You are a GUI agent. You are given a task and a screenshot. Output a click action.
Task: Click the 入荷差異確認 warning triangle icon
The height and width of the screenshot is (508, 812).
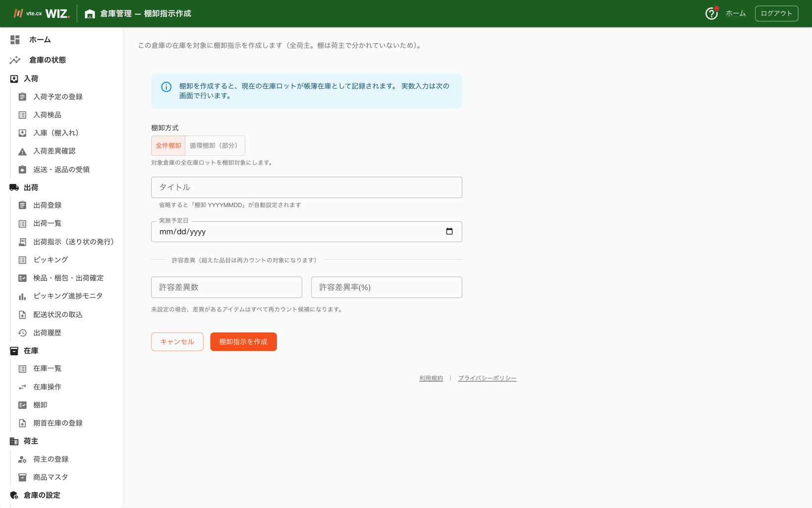click(22, 151)
